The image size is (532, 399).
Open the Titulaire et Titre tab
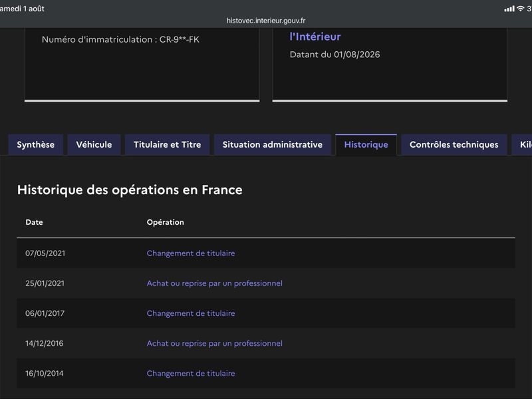click(168, 144)
